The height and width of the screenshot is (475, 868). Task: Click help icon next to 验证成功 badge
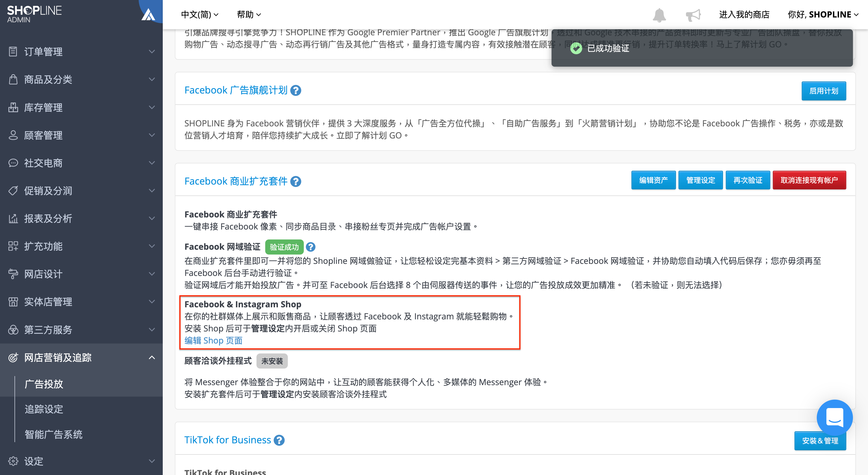tap(310, 247)
